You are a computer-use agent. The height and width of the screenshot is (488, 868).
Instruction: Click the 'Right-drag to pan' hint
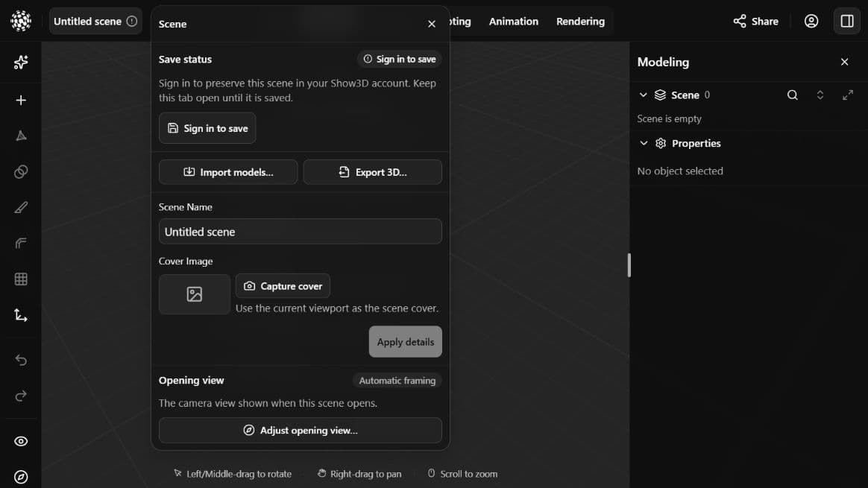coord(359,474)
